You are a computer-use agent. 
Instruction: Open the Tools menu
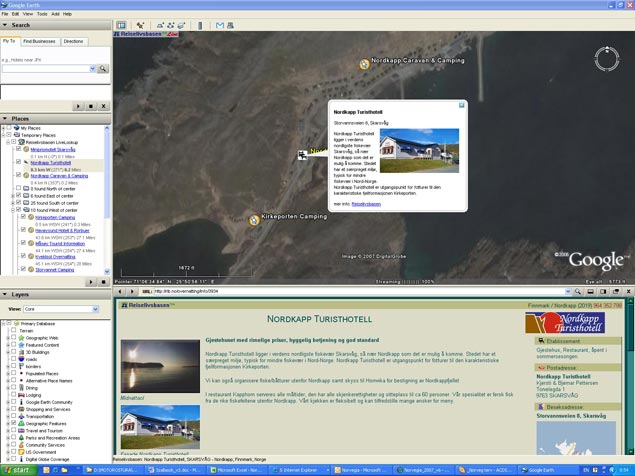tap(42, 14)
